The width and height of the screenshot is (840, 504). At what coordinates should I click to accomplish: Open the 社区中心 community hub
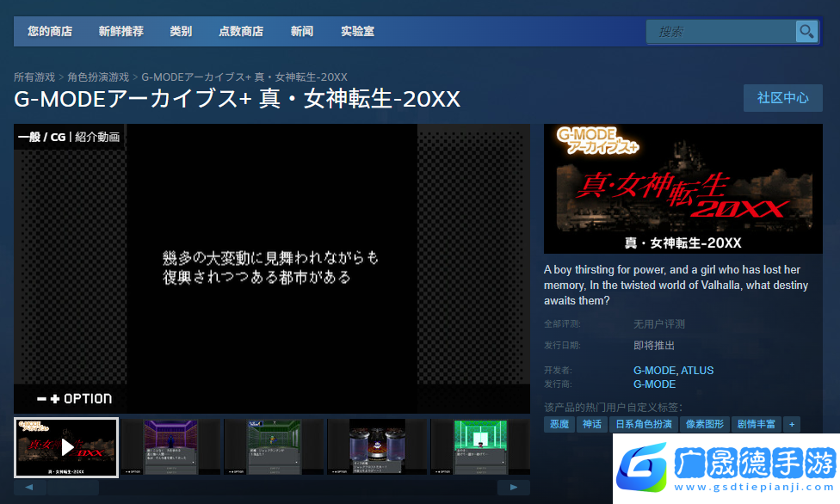(x=782, y=98)
